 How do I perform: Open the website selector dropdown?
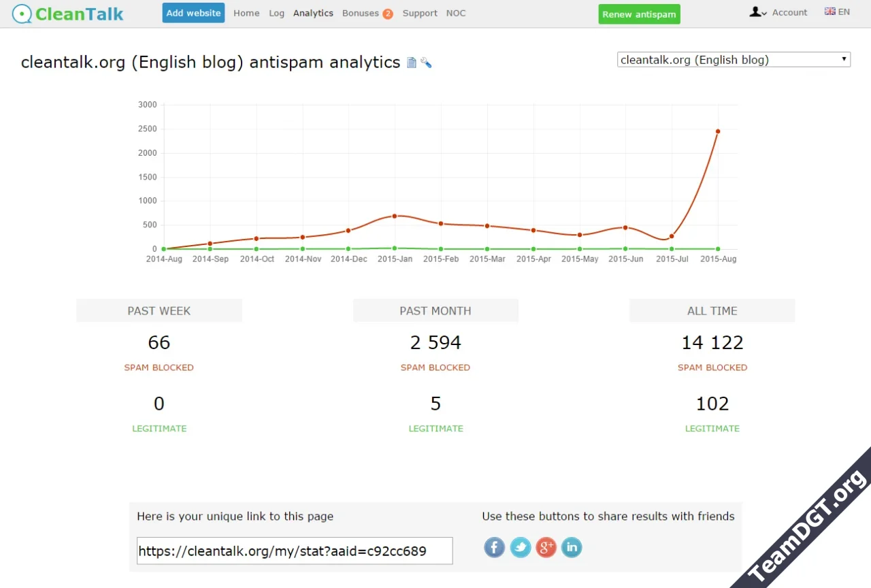(734, 60)
